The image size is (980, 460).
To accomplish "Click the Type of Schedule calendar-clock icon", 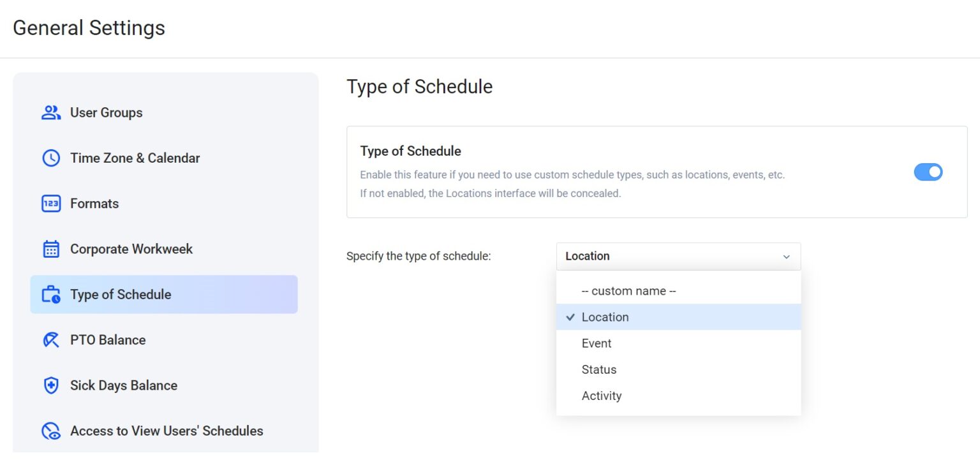I will 51,294.
